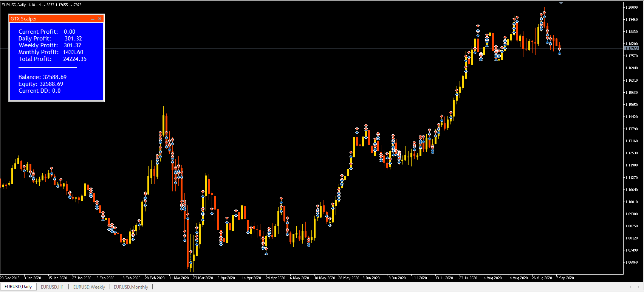Click the tab scroll right arrow
644x292 pixels.
tap(638, 287)
